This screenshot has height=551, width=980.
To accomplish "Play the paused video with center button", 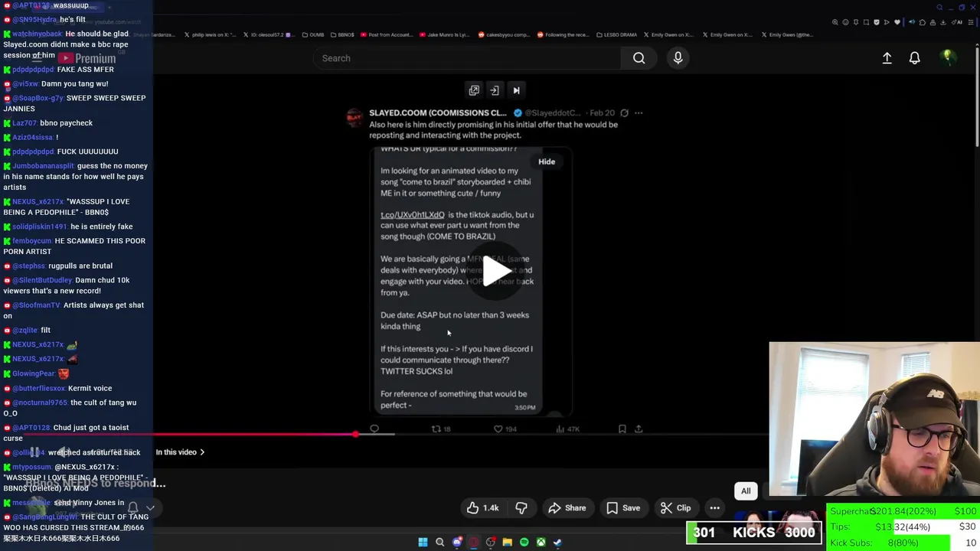I will click(496, 271).
